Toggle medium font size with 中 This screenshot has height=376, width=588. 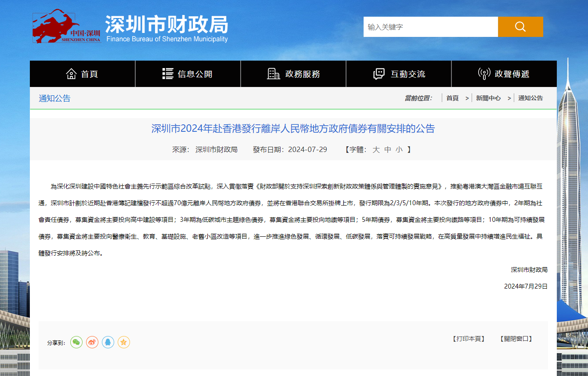click(386, 149)
